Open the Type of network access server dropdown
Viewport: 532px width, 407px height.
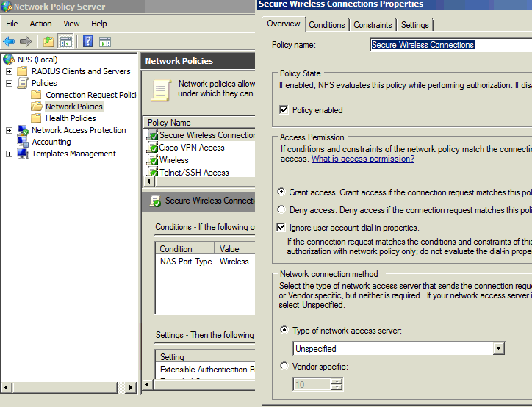pyautogui.click(x=499, y=349)
